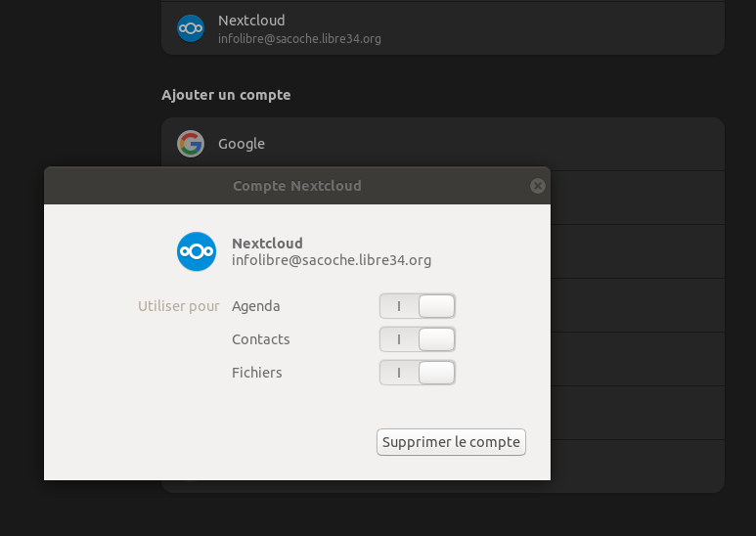This screenshot has width=756, height=536.
Task: Click the Ajouter un compte heading
Action: click(226, 95)
